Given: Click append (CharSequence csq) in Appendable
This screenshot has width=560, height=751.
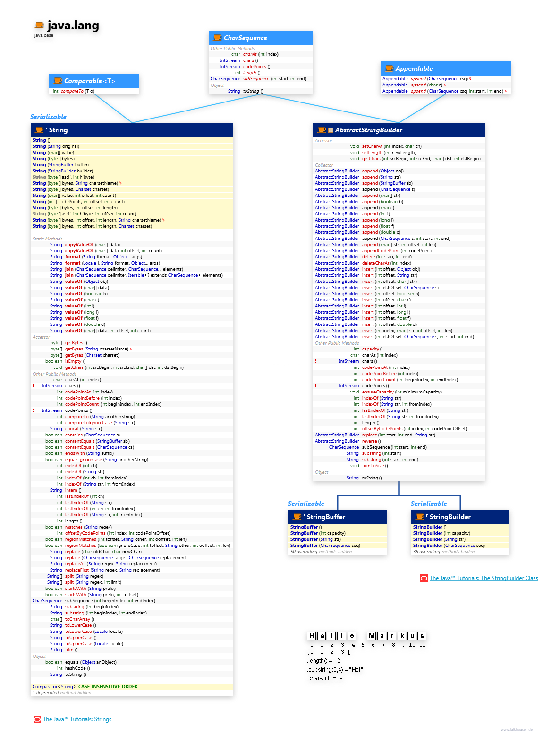Looking at the screenshot, I should click(439, 79).
